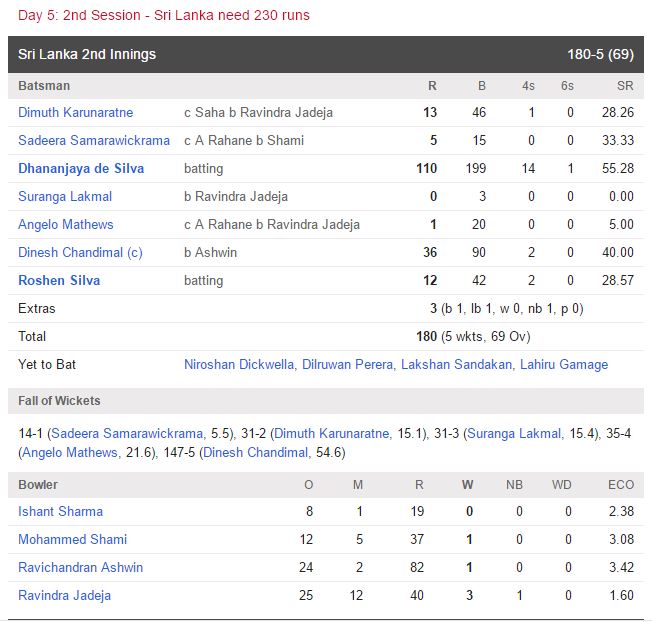The width and height of the screenshot is (652, 622).
Task: Click the Fall of Wickets section heading
Action: click(59, 401)
